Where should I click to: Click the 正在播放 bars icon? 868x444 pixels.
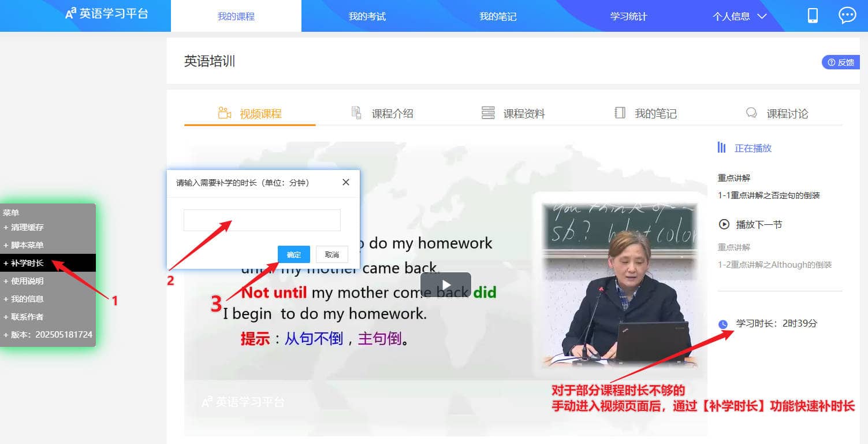[721, 148]
